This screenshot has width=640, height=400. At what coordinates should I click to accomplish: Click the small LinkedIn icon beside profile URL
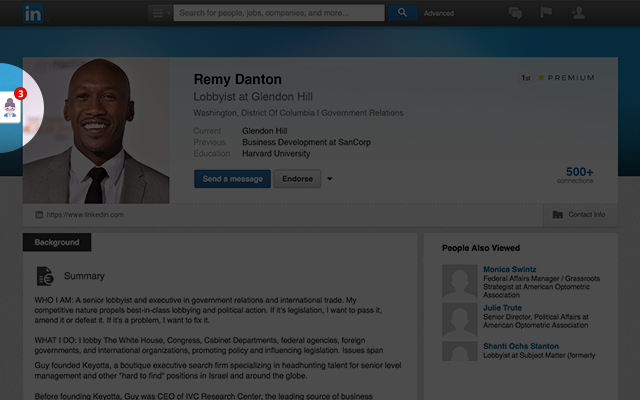(39, 215)
